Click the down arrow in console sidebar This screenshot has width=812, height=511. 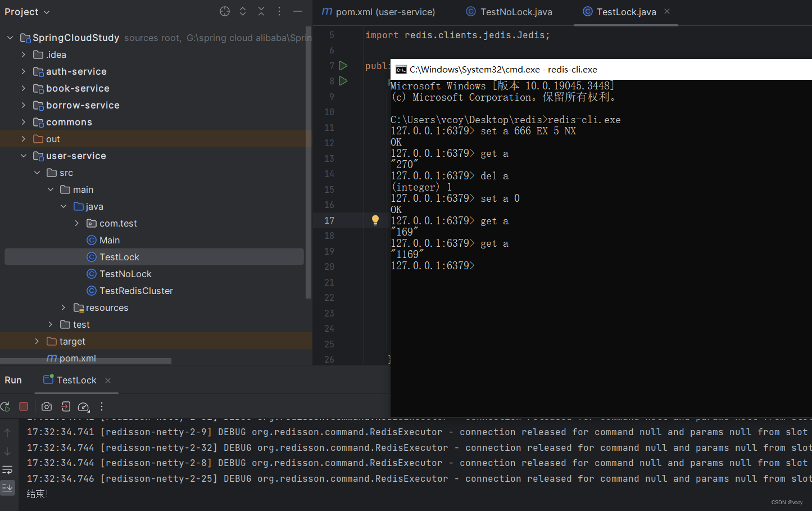tap(7, 451)
